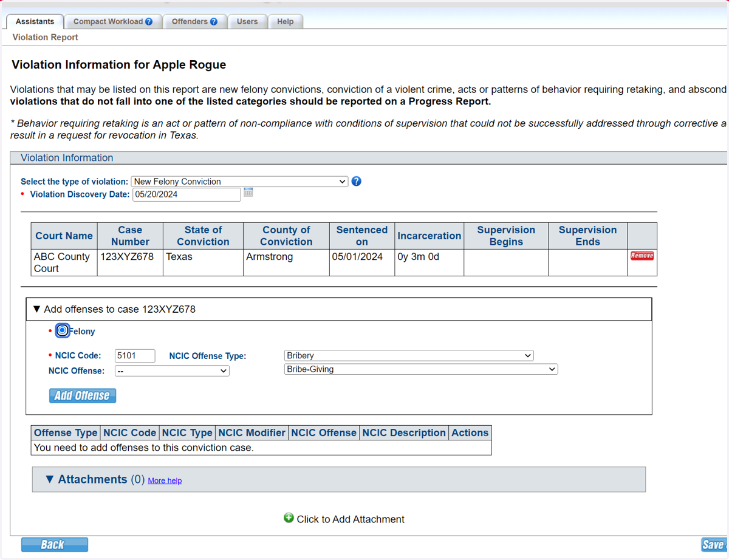Focus the NCIC Code field
Image resolution: width=729 pixels, height=560 pixels.
135,356
